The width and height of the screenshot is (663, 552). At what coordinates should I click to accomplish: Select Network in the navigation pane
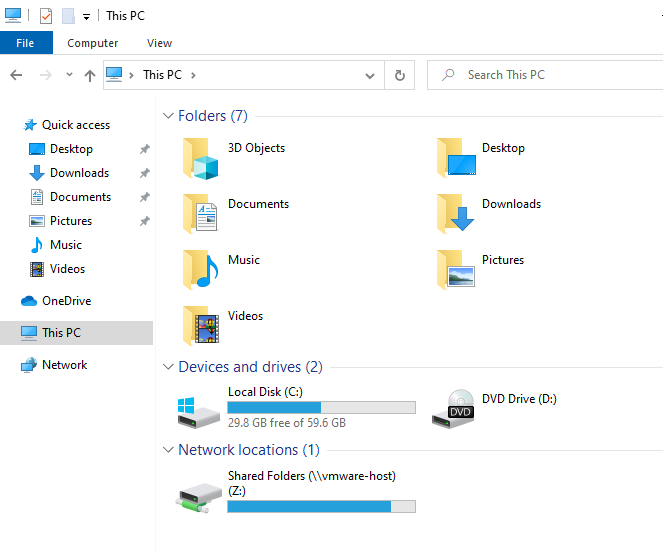point(54,365)
